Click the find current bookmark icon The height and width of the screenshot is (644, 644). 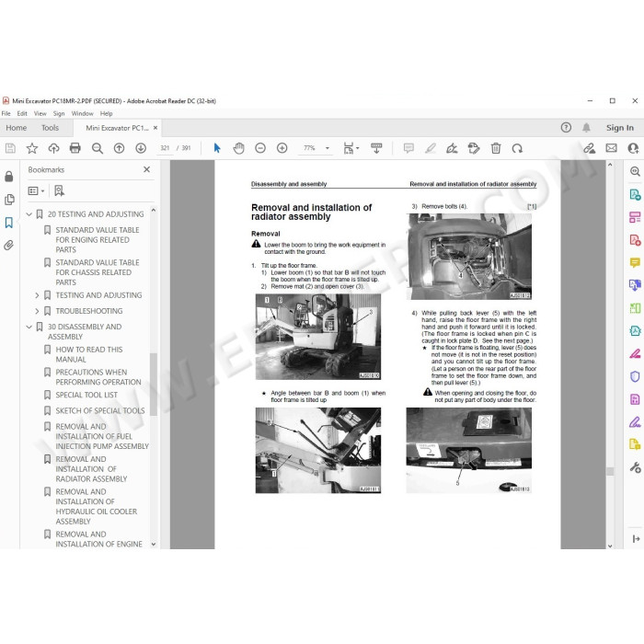pos(59,190)
